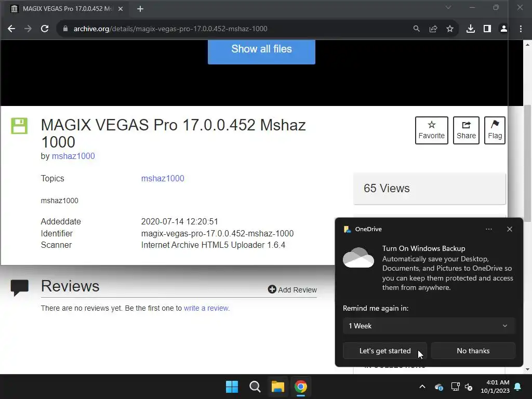Click Let's get started in OneDrive
This screenshot has width=532, height=399.
pyautogui.click(x=385, y=351)
